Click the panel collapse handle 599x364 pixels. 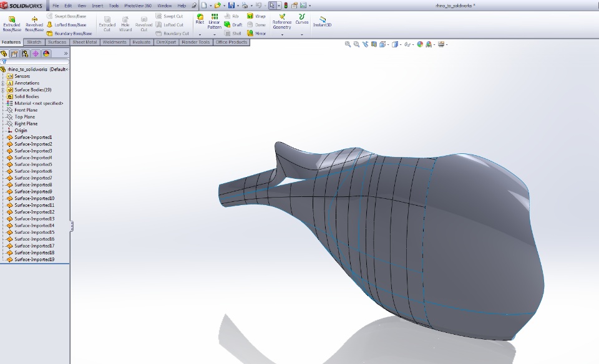[71, 226]
